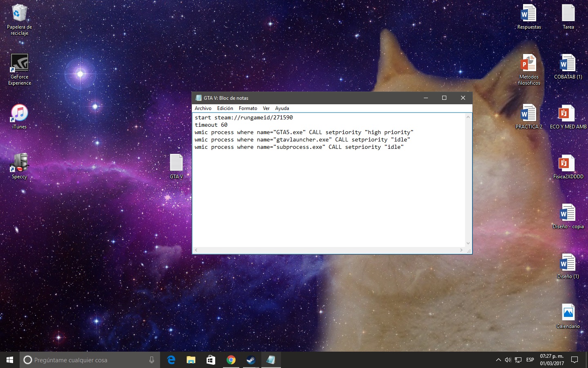588x368 pixels.
Task: Click the Notepad vertical scrollbar up arrow
Action: tap(468, 117)
